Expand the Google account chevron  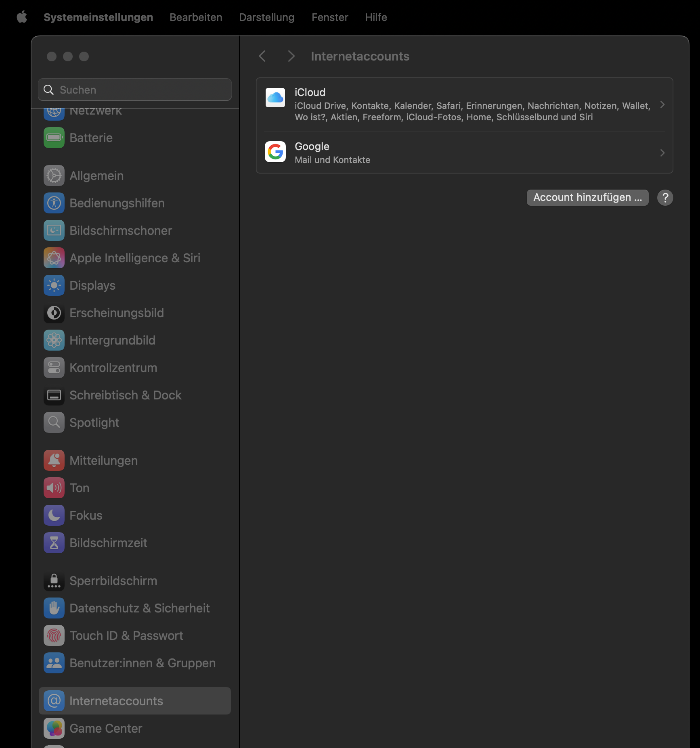pyautogui.click(x=662, y=153)
